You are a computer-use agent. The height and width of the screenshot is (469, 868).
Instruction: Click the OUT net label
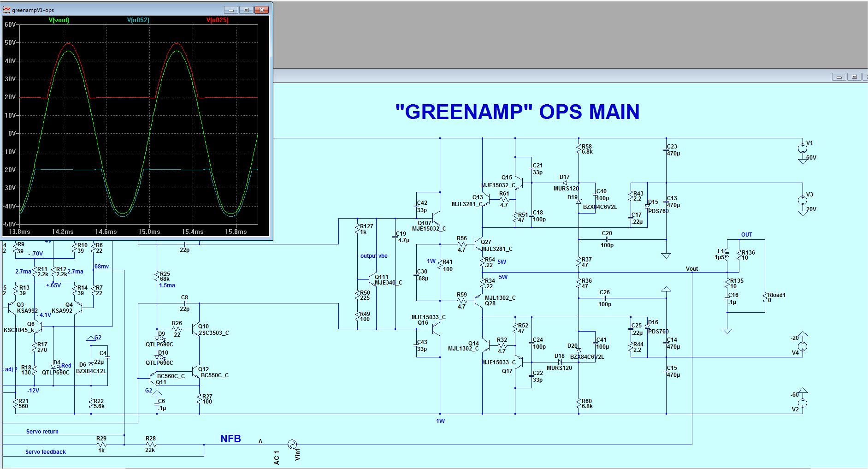[747, 235]
